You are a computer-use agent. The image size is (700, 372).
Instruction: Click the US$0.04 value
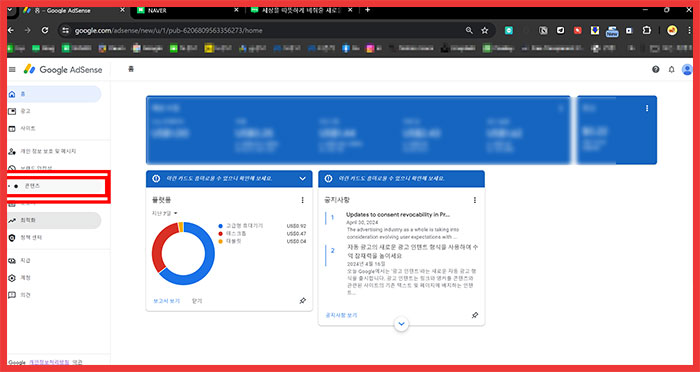[296, 242]
